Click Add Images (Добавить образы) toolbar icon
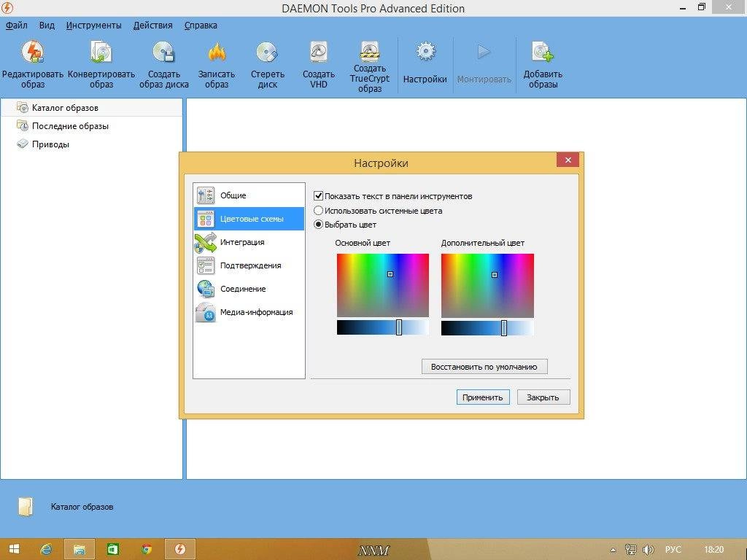 [543, 52]
